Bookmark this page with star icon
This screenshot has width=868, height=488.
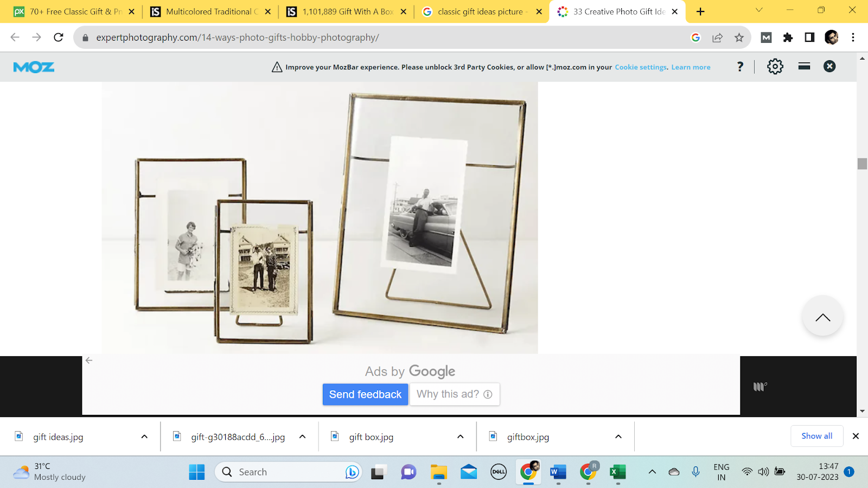[x=739, y=37]
